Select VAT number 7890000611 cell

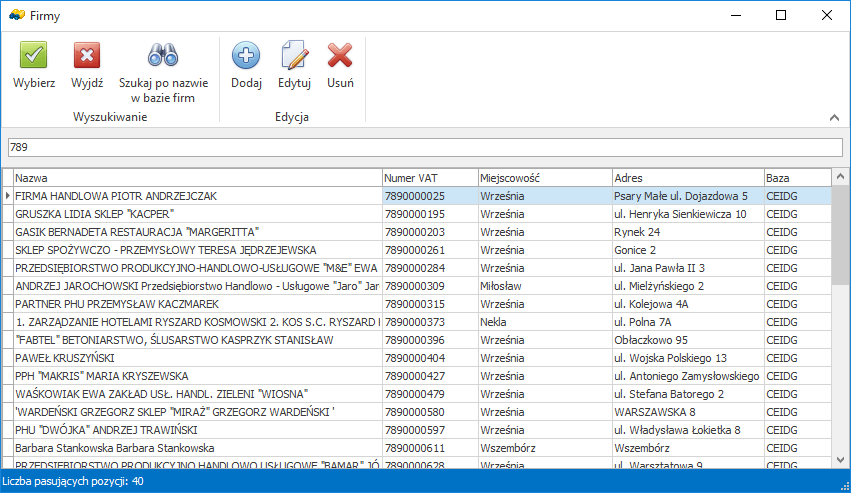tap(428, 448)
